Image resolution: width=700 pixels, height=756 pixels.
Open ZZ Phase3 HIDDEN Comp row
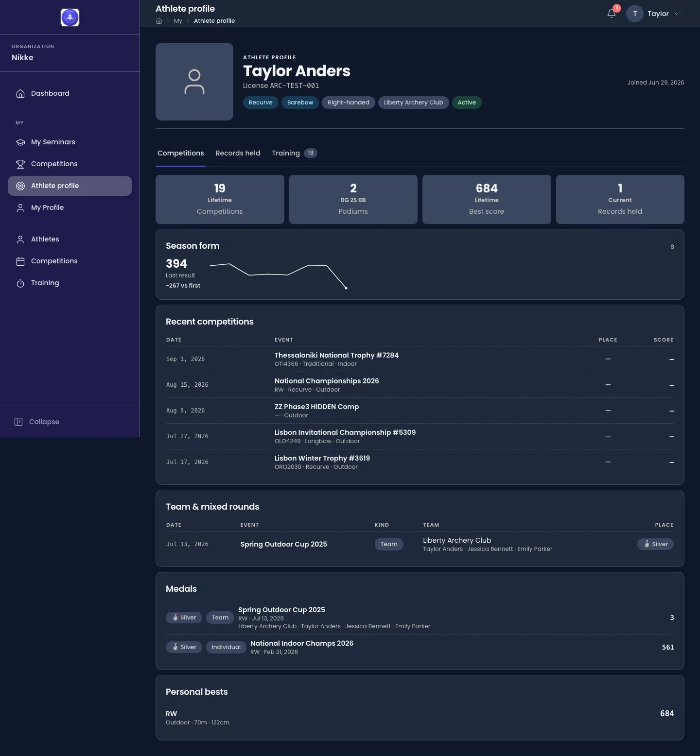tap(420, 411)
